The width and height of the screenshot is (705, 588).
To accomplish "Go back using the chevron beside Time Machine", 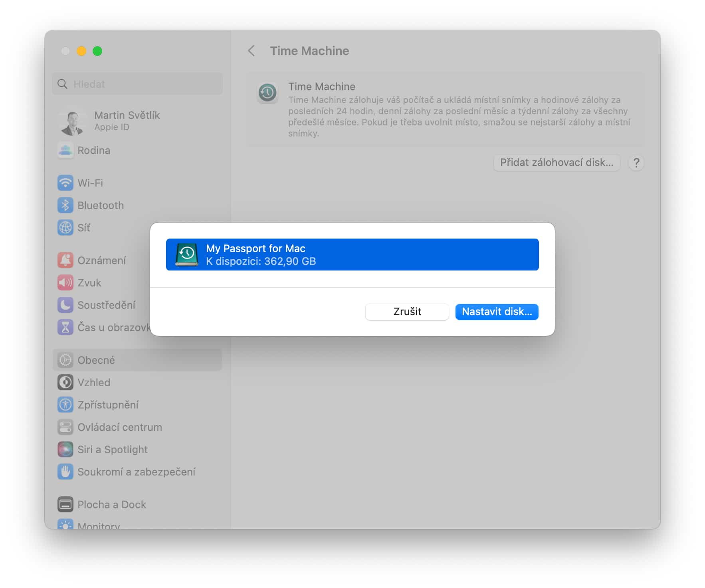I will [x=251, y=51].
